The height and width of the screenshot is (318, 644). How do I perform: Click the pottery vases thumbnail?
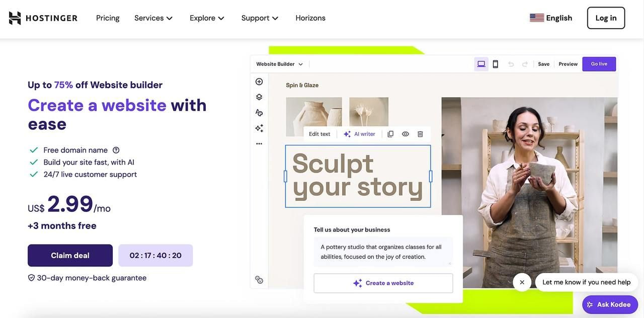pyautogui.click(x=314, y=116)
